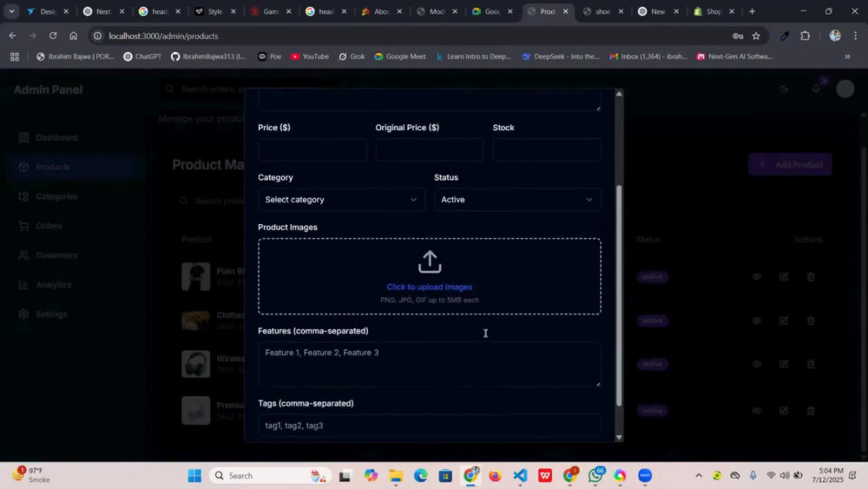Open Dashboard in the admin sidebar
Image resolution: width=868 pixels, height=489 pixels.
coord(72,137)
